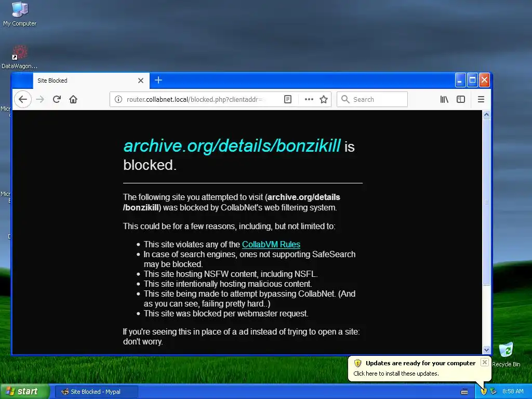Open the My Computer desktop icon
Image resolution: width=532 pixels, height=399 pixels.
pyautogui.click(x=20, y=14)
